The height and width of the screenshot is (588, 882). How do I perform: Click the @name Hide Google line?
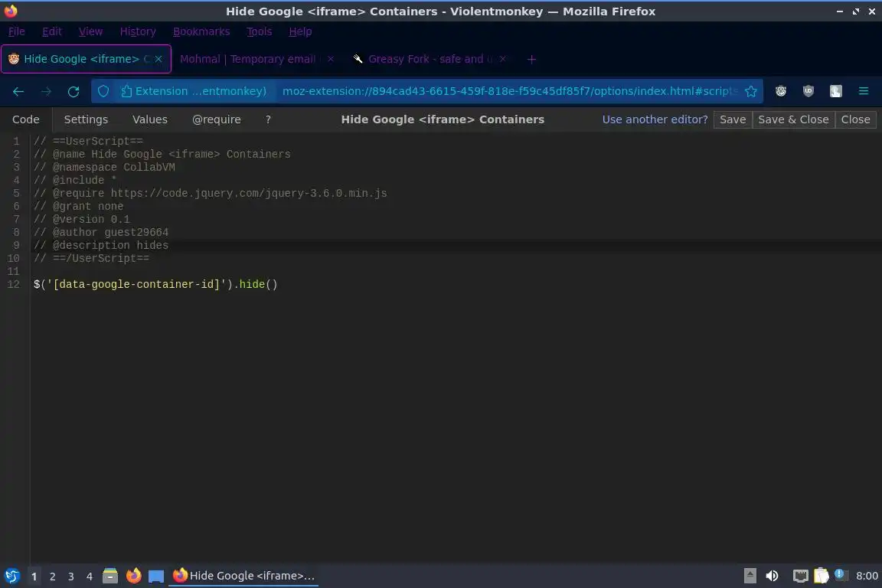162,154
